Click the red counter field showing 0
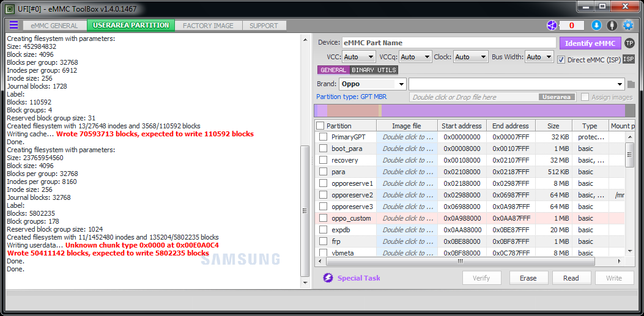The width and height of the screenshot is (644, 316). coord(571,26)
